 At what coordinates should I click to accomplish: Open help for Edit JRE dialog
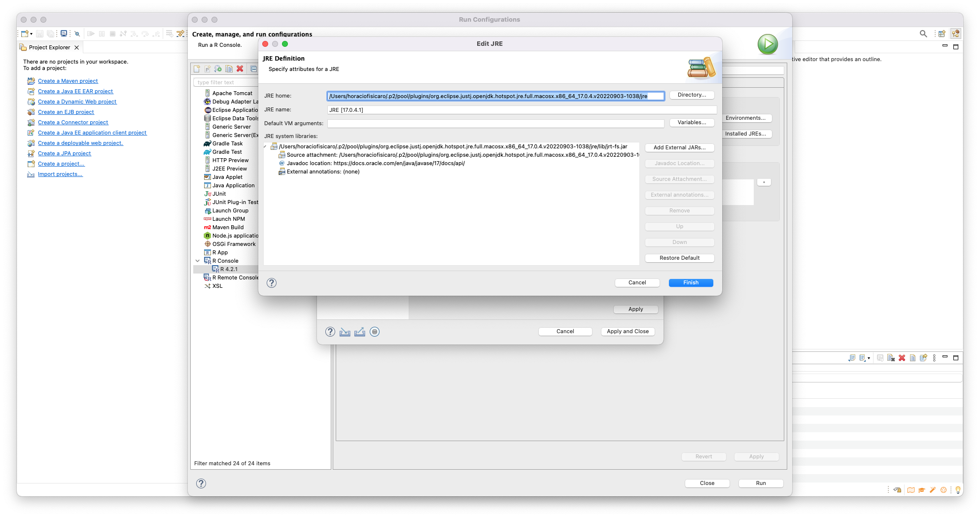(x=272, y=283)
